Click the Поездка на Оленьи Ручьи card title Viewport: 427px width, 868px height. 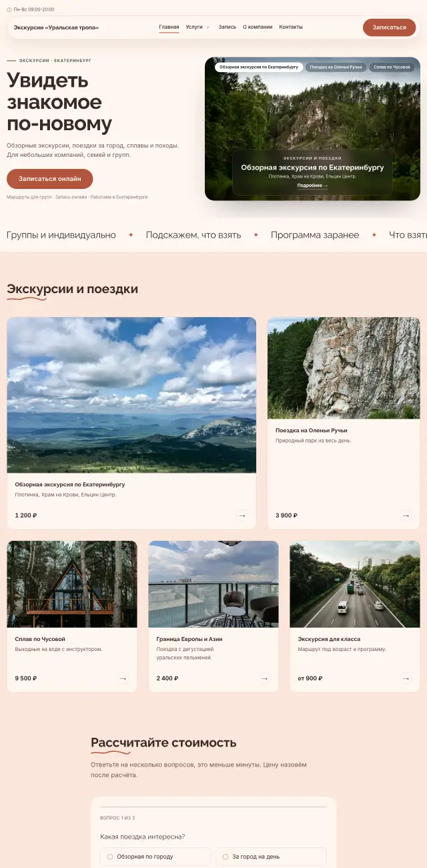312,431
